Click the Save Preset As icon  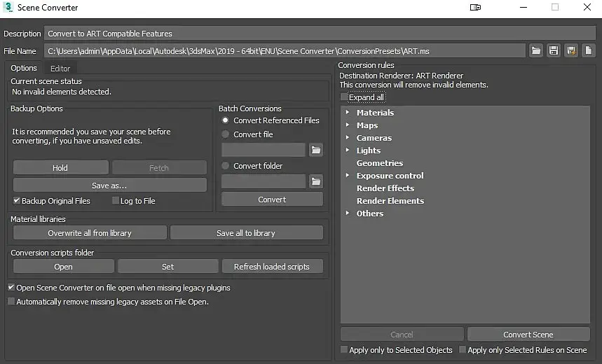coord(571,50)
